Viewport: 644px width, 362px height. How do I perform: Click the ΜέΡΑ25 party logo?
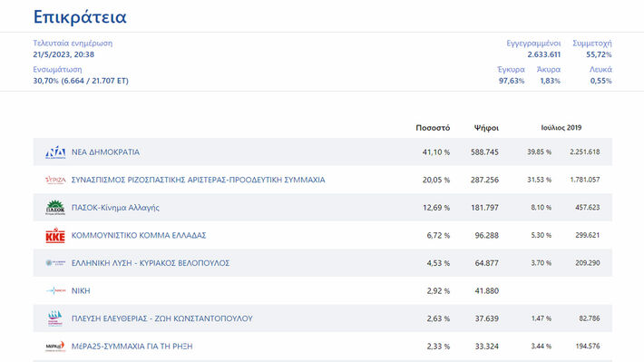coord(55,347)
